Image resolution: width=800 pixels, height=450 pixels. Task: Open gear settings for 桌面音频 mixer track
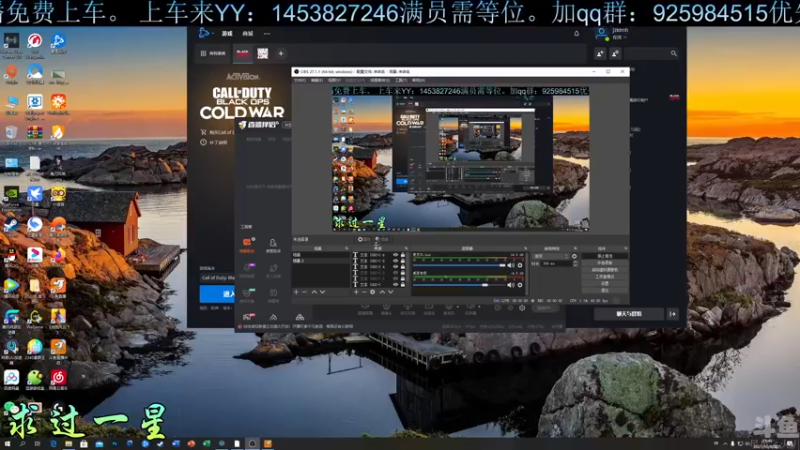(520, 285)
